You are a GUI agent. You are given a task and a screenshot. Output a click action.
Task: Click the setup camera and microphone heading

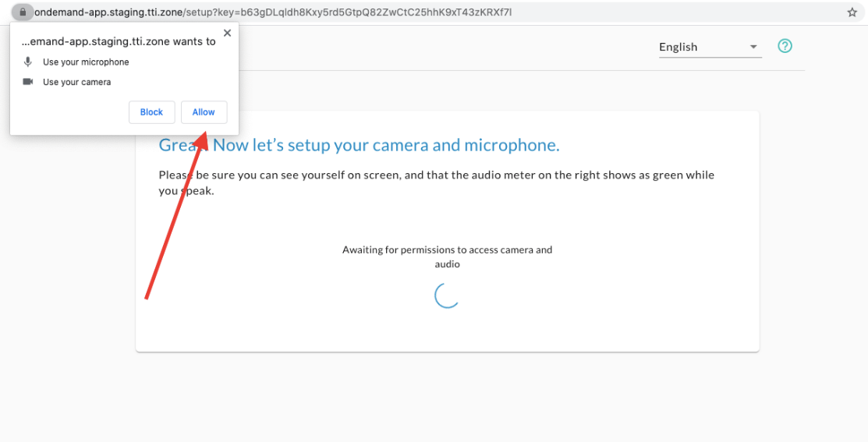[360, 145]
